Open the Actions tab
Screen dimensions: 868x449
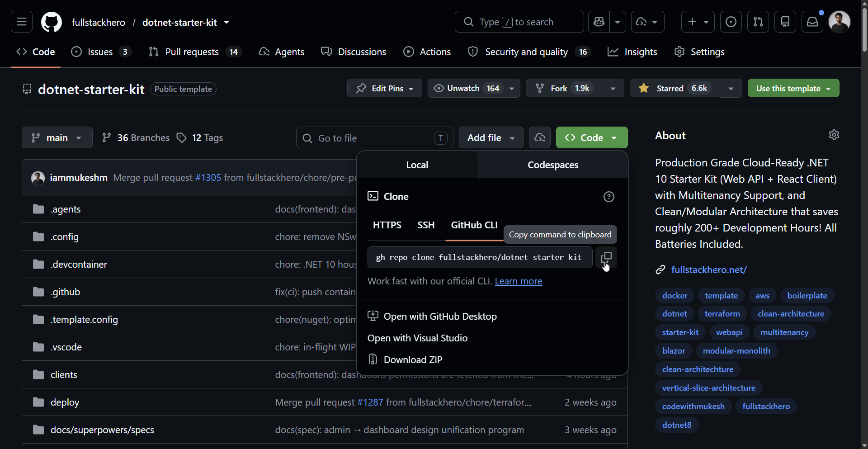(x=427, y=52)
